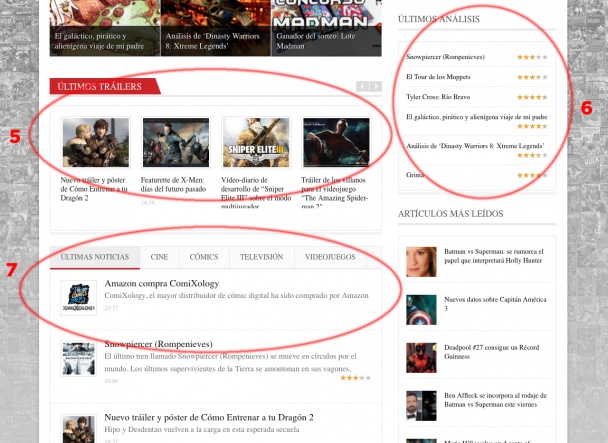Viewport: 608px width, 443px height.
Task: Open Amazing Spider-Man 2 trailer thumbnail
Action: (336, 143)
